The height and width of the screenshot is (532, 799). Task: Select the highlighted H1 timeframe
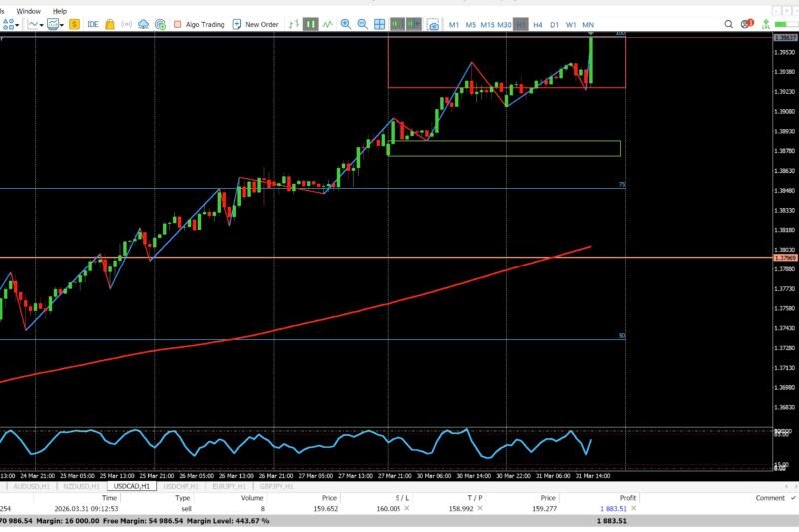(x=520, y=24)
